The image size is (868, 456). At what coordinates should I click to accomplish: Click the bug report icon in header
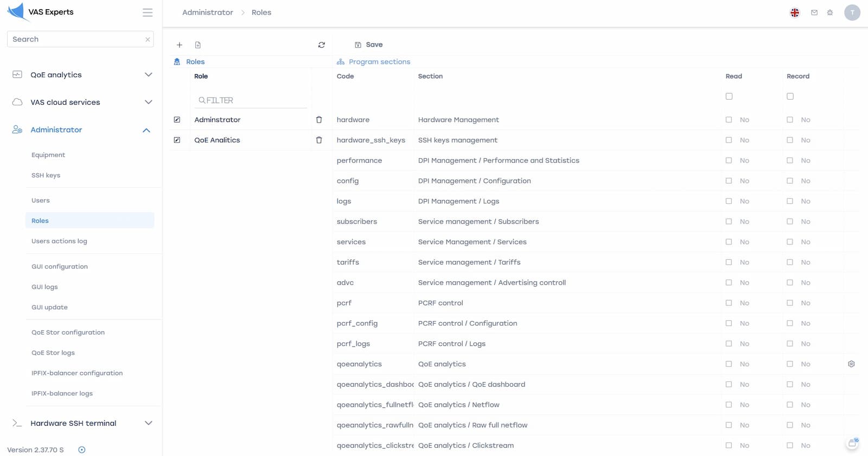(830, 12)
